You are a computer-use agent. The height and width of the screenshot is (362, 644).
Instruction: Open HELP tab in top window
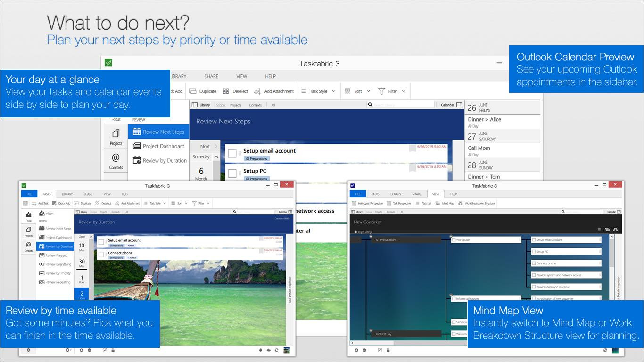click(x=270, y=76)
